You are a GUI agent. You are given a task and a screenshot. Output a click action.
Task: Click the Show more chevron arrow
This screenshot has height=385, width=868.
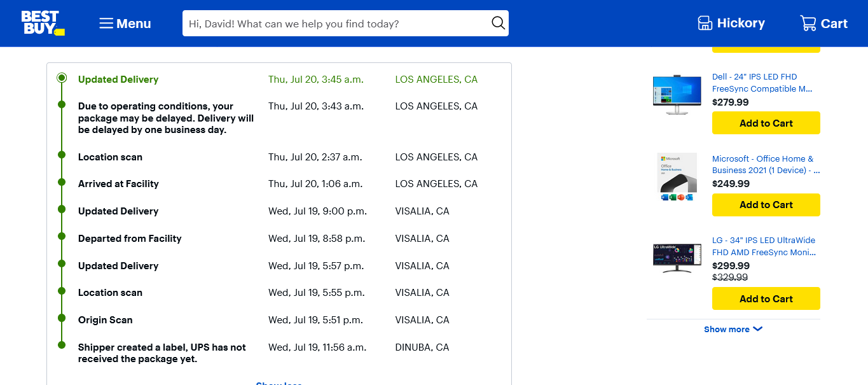(x=757, y=329)
